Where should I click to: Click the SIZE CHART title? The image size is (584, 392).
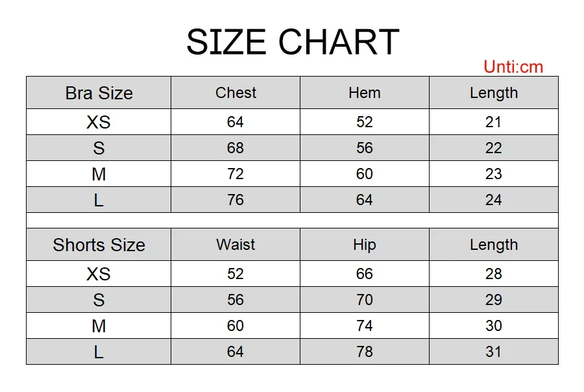coord(293,42)
